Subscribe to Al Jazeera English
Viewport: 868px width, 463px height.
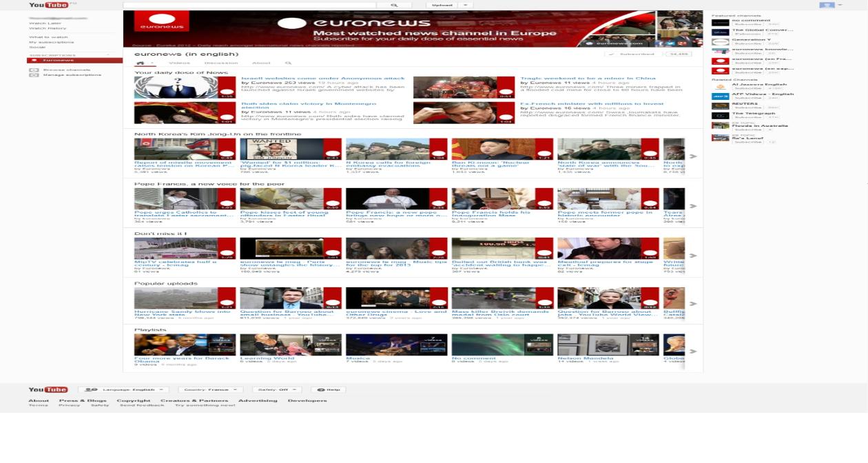(x=747, y=88)
